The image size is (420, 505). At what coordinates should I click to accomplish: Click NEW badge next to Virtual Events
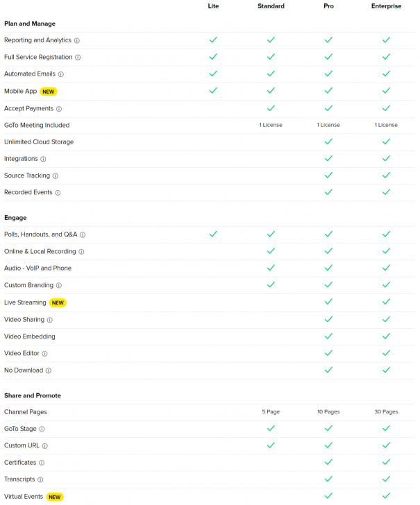pyautogui.click(x=55, y=497)
